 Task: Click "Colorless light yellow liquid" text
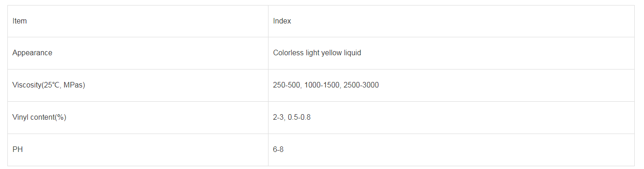point(317,53)
